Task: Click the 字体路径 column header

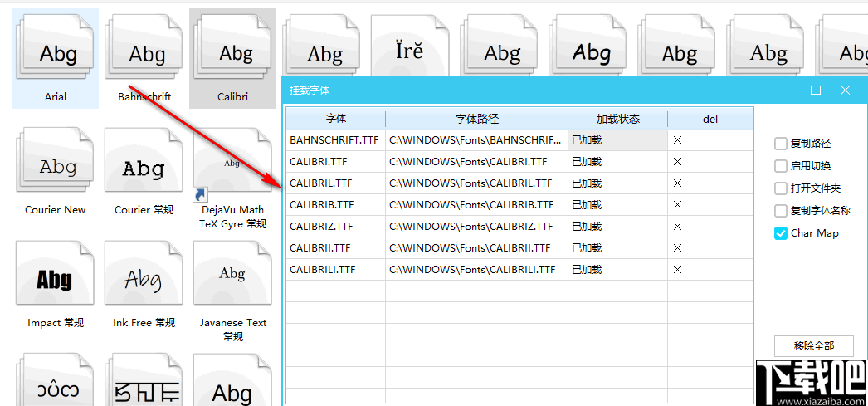Action: (x=477, y=119)
